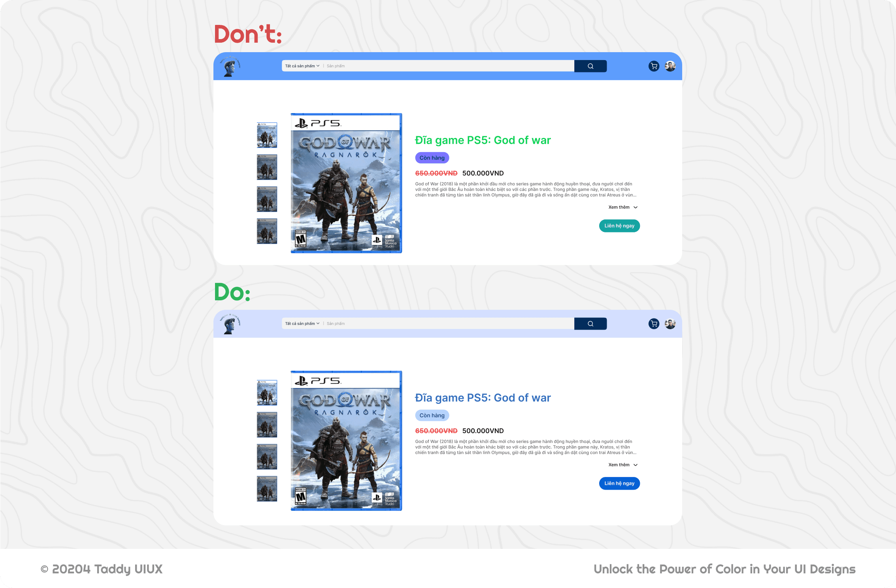Click the struck-through 650.000VND price in Do example

tap(436, 431)
